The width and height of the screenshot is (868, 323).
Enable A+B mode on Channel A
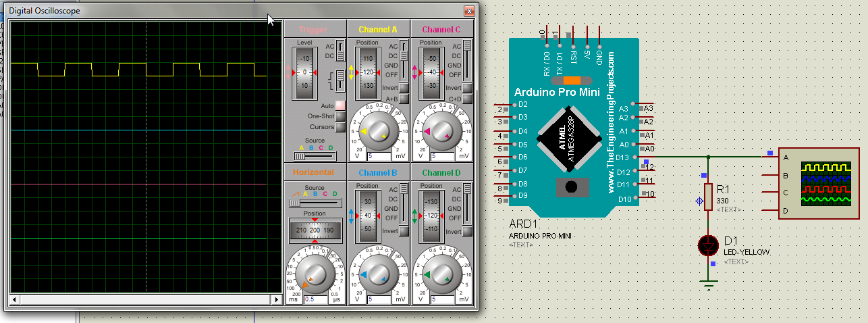coord(404,99)
